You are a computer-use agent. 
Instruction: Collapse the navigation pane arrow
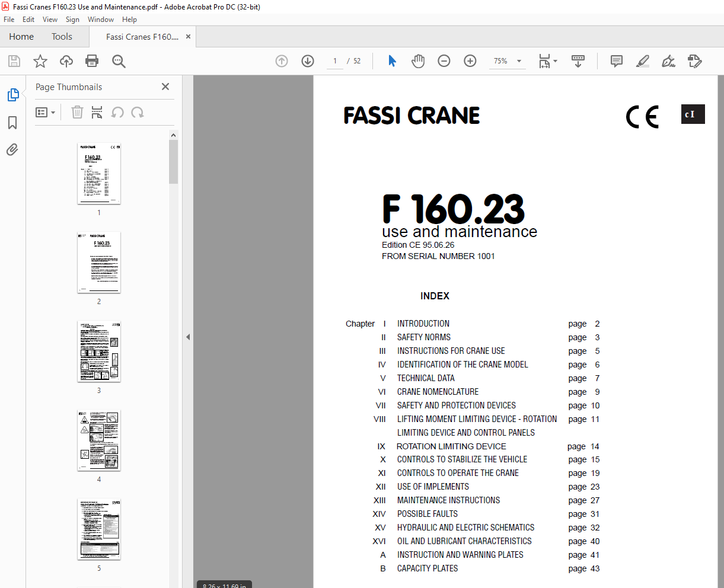coord(188,337)
